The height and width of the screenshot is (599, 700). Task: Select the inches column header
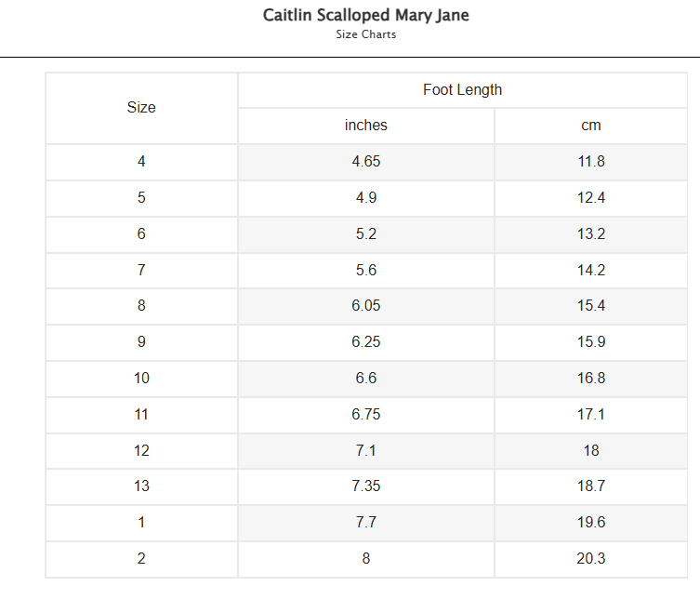pos(366,126)
